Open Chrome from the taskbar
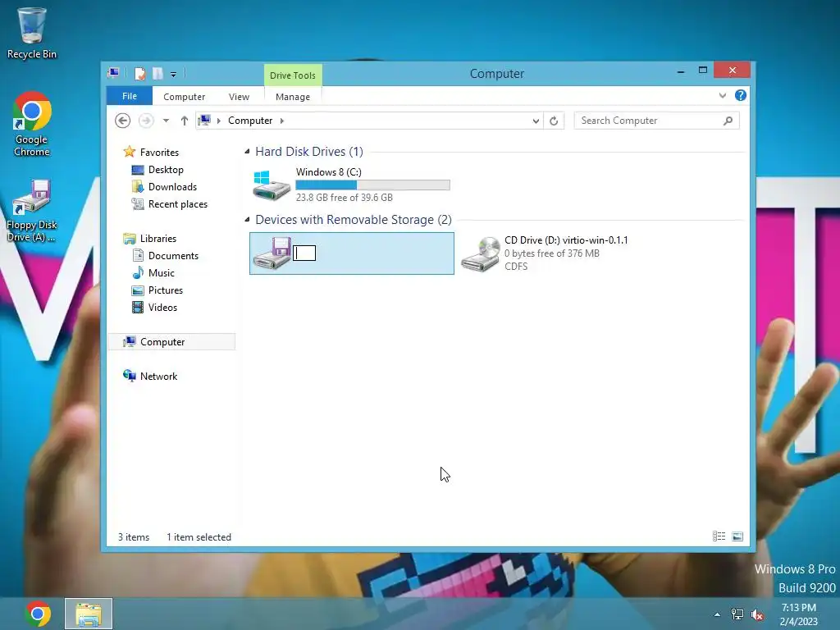The width and height of the screenshot is (840, 630). click(38, 614)
